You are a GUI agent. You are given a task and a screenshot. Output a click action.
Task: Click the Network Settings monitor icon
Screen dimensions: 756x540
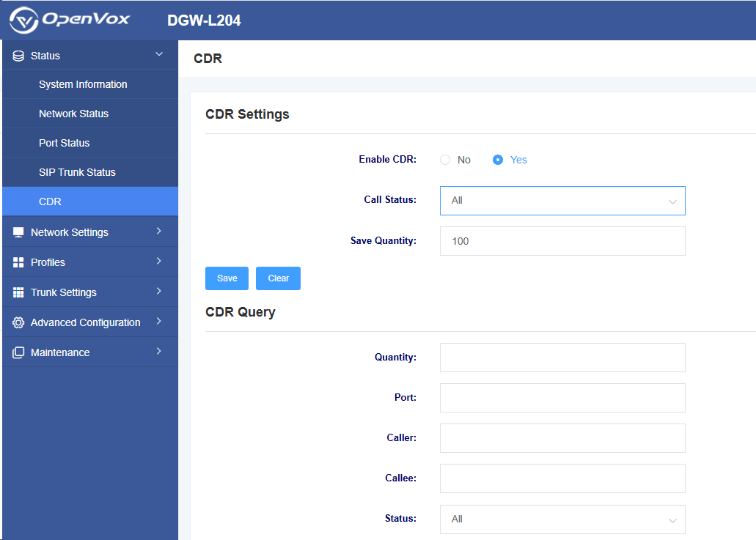click(x=18, y=232)
